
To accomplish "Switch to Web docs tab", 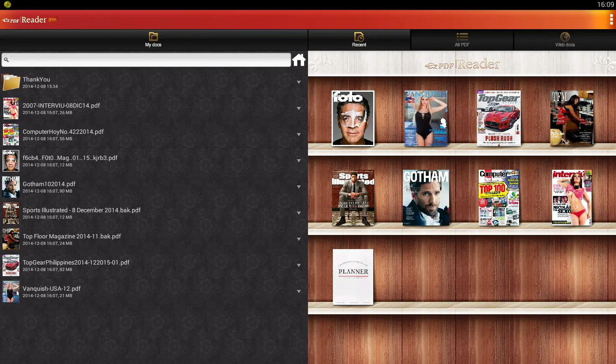I will coord(565,40).
